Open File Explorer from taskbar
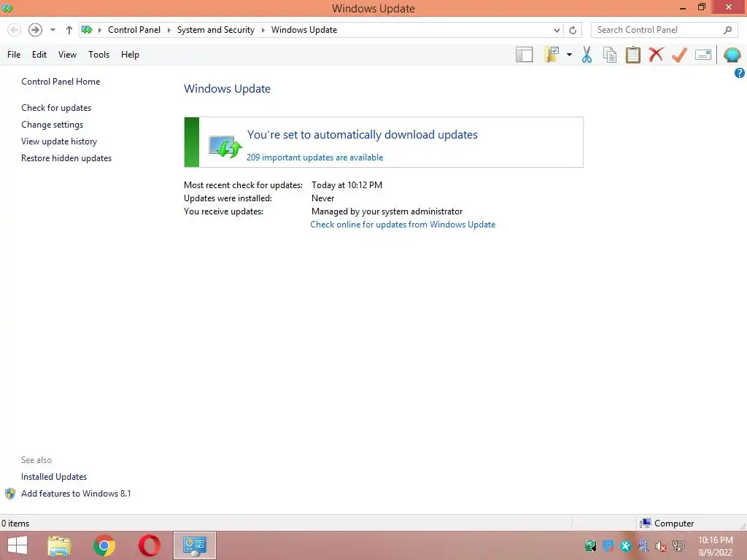Image resolution: width=747 pixels, height=560 pixels. (x=59, y=545)
